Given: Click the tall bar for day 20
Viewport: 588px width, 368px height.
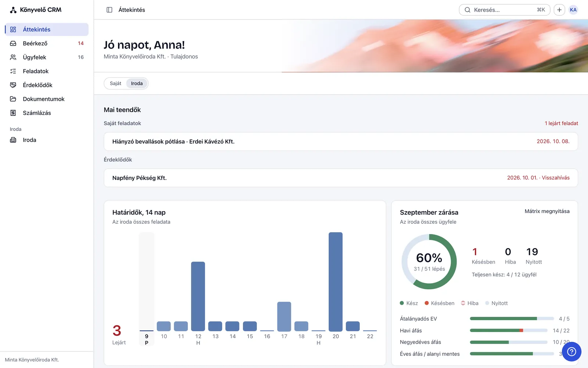Looking at the screenshot, I should [336, 282].
